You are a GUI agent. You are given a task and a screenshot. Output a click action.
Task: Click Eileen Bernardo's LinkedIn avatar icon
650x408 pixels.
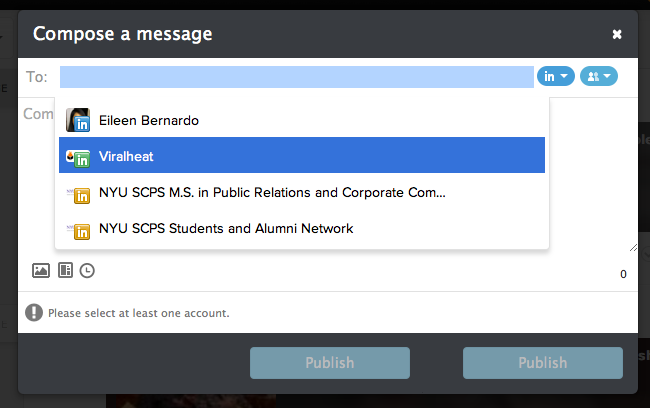point(79,120)
